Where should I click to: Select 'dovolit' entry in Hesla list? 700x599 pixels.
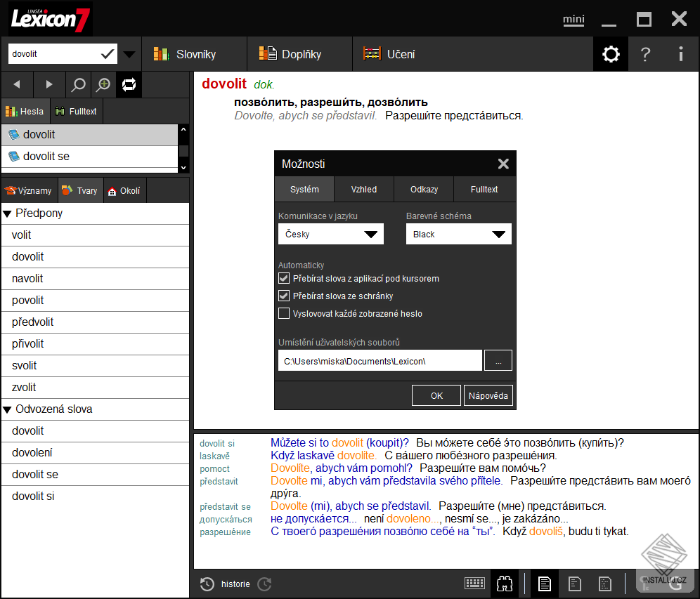click(90, 135)
